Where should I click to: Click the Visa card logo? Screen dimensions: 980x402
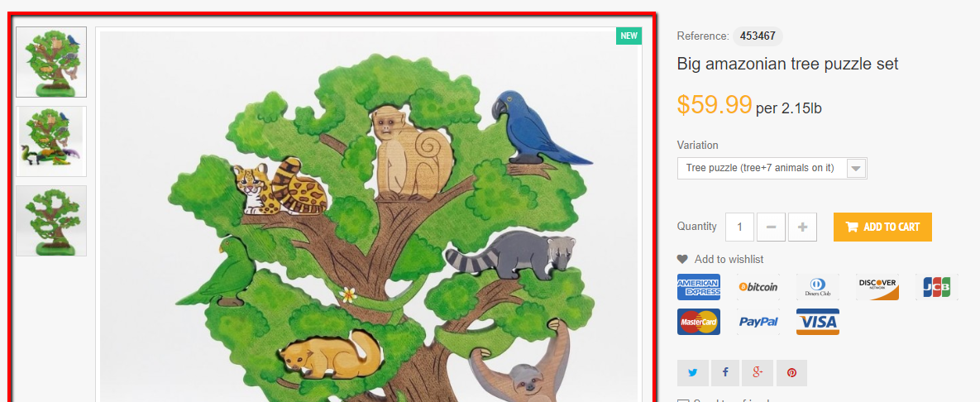point(818,321)
